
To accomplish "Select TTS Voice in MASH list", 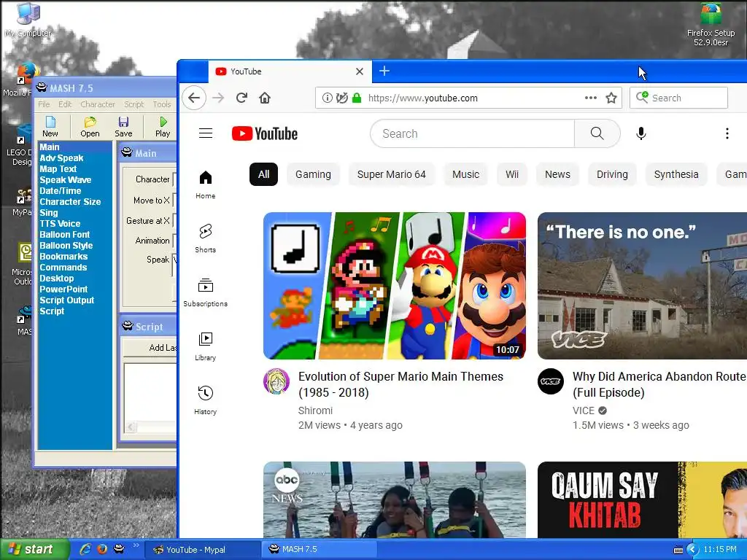I will (60, 224).
